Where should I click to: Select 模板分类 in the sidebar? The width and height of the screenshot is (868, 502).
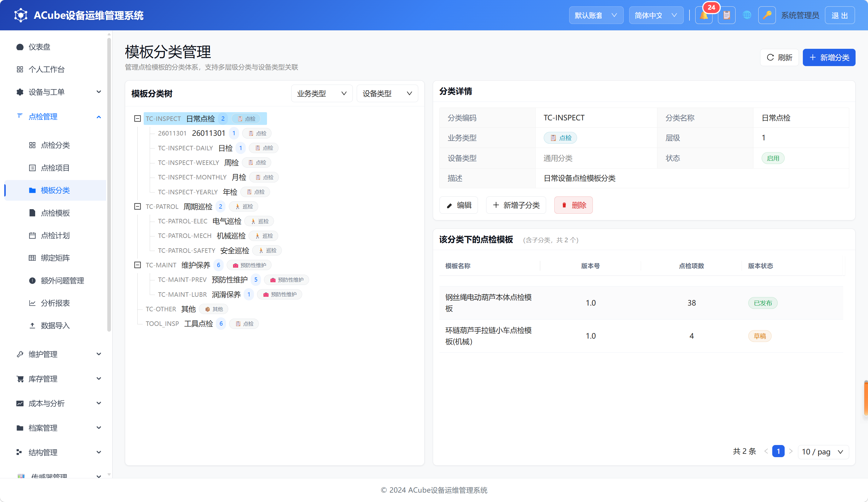coord(55,191)
